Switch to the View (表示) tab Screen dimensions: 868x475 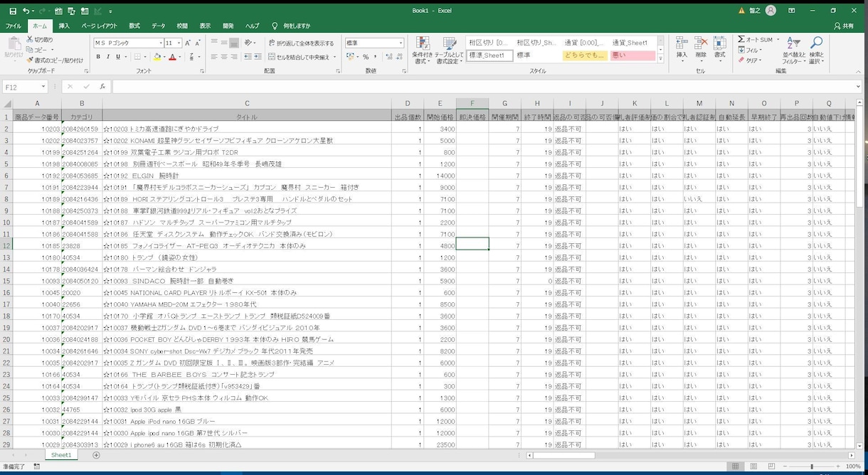tap(205, 26)
